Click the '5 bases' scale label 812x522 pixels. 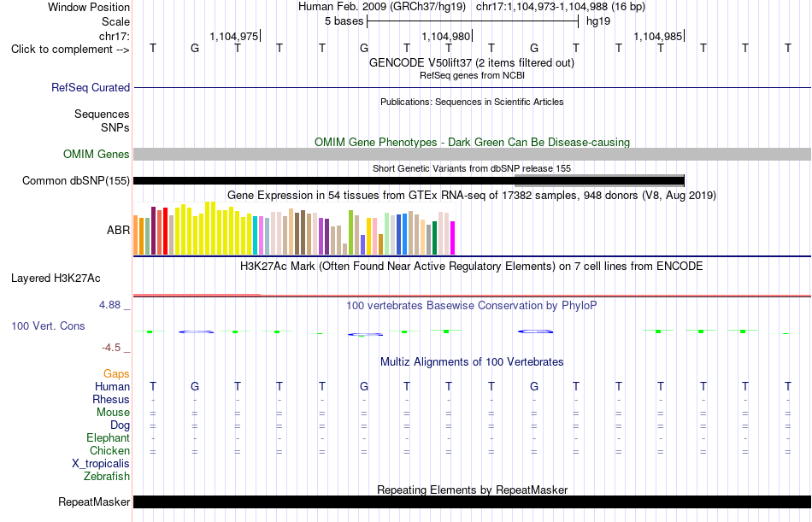click(x=344, y=21)
